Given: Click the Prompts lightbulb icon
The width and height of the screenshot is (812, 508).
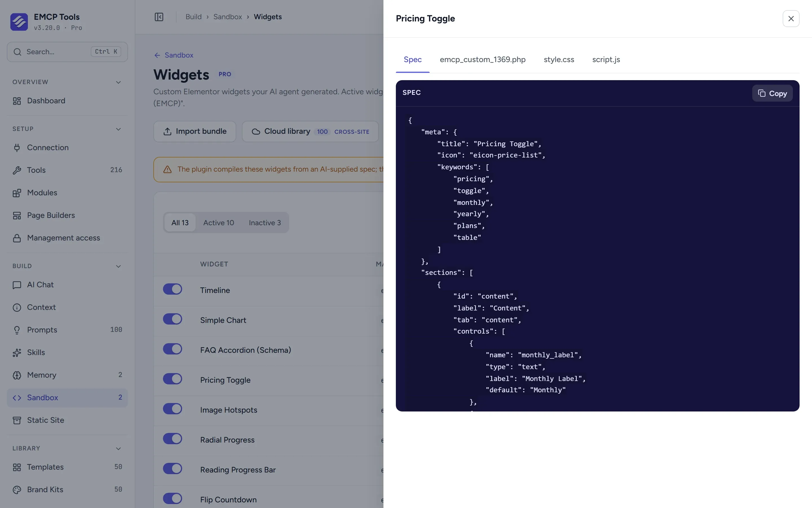Looking at the screenshot, I should coord(17,330).
